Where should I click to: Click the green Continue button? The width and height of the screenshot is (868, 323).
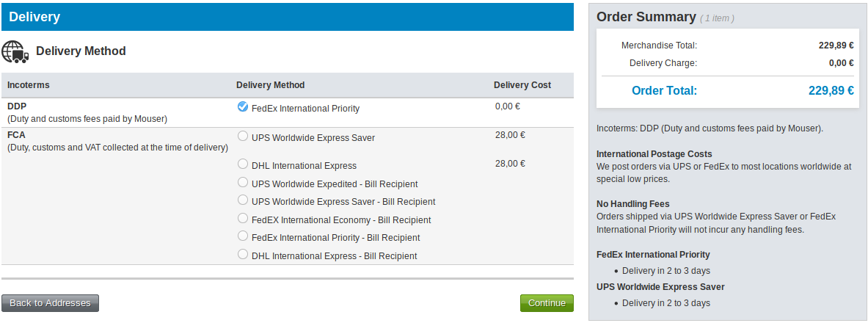pos(547,303)
